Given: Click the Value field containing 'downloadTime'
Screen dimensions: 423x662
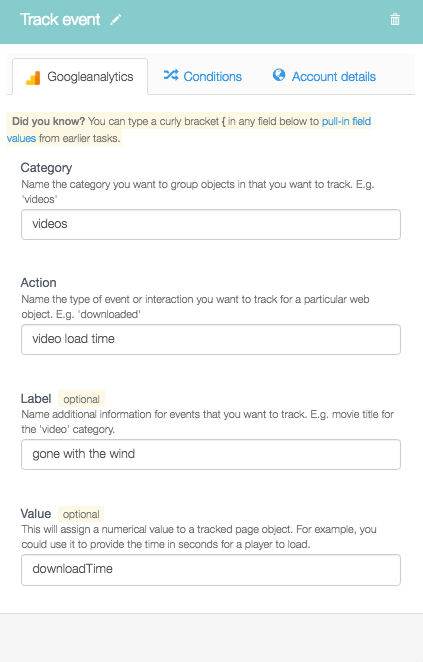Looking at the screenshot, I should click(211, 570).
